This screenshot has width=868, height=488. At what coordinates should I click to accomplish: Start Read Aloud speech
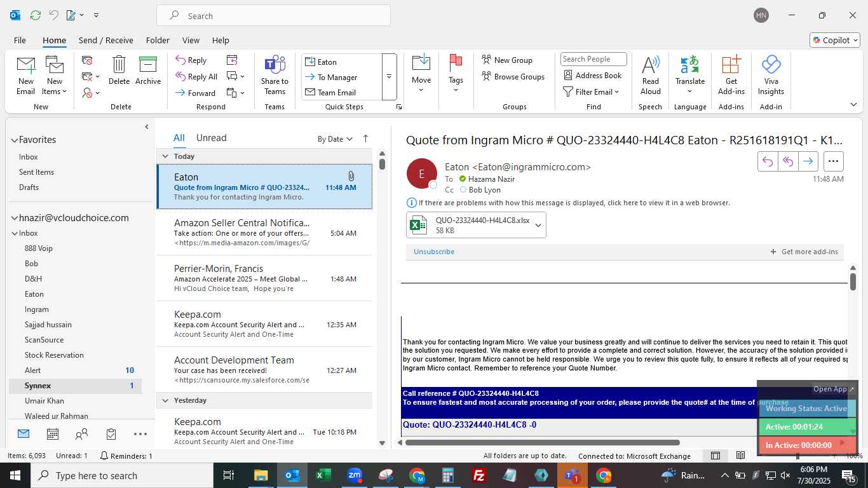tap(650, 75)
